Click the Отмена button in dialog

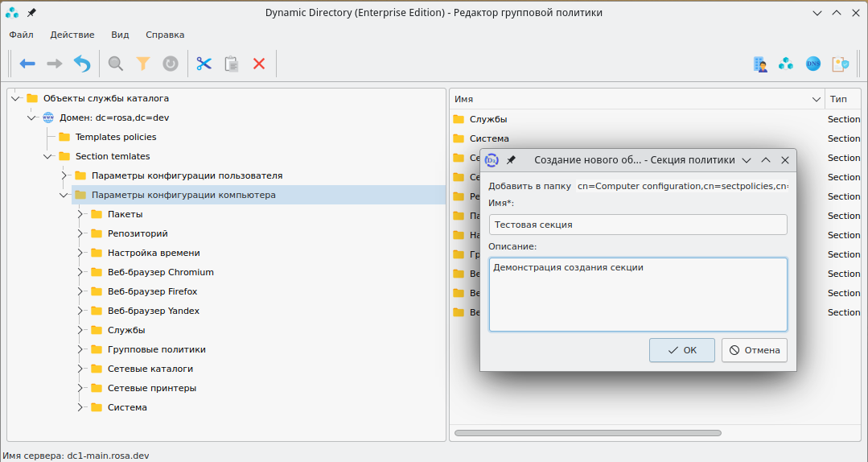[x=755, y=350]
